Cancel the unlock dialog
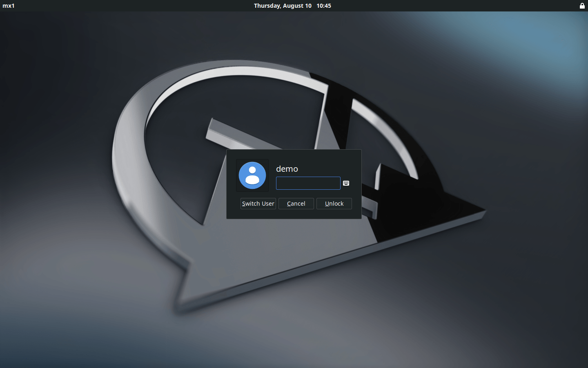The image size is (588, 368). pos(296,204)
